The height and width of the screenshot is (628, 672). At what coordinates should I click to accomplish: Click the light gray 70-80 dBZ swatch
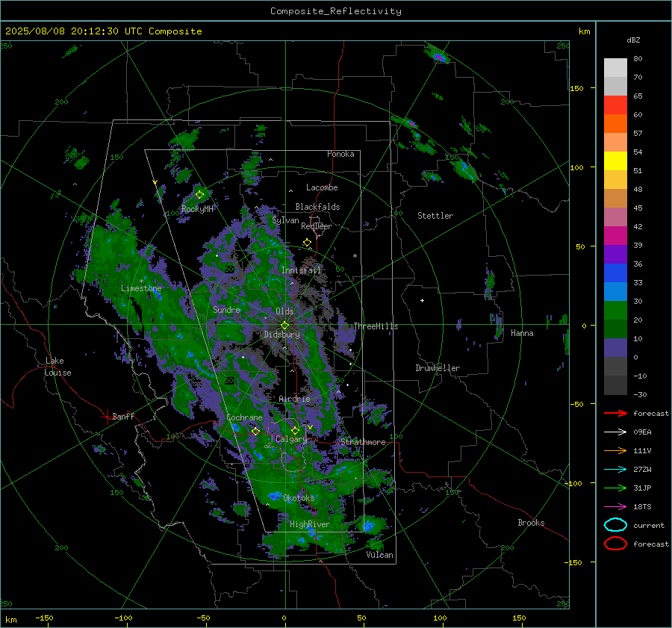click(615, 68)
